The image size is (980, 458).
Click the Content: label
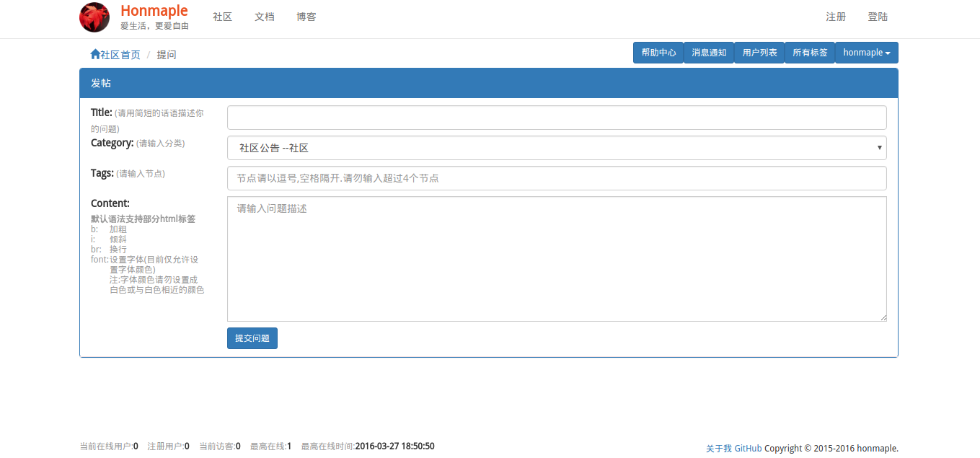[110, 203]
